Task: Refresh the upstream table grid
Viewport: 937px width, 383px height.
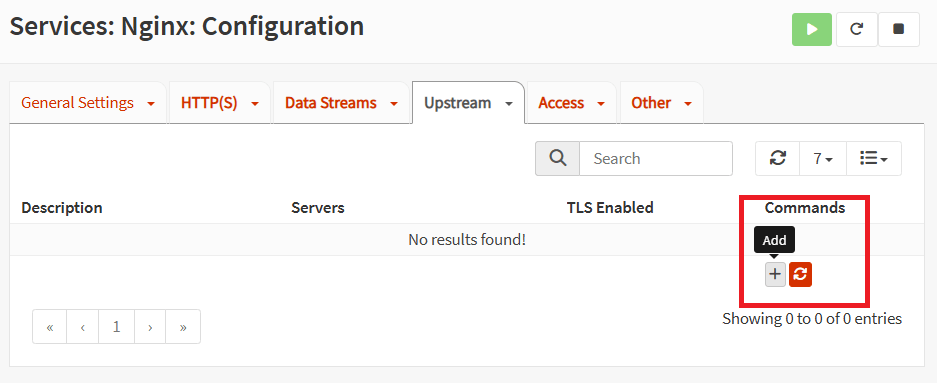Action: coord(777,158)
